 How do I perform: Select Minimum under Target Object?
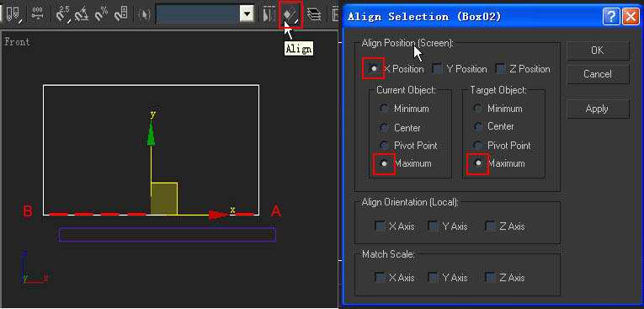click(x=477, y=109)
